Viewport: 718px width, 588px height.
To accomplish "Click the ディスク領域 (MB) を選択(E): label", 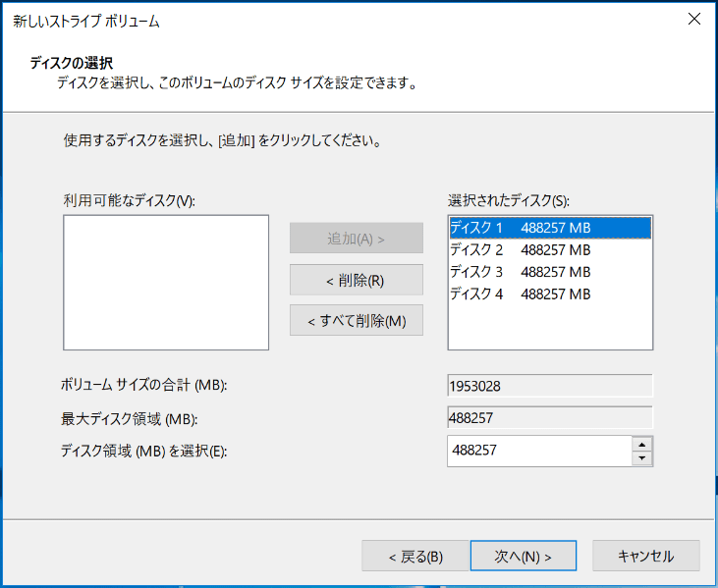I will (x=143, y=452).
